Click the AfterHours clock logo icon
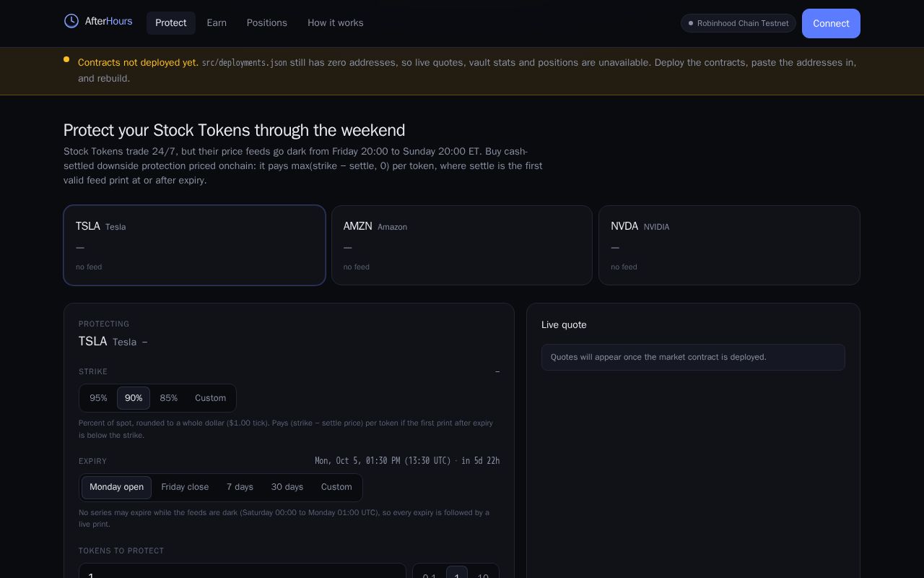The height and width of the screenshot is (578, 924). click(x=71, y=21)
